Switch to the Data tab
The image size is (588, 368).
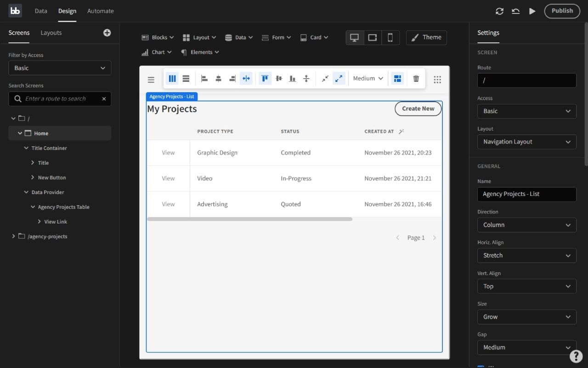tap(40, 11)
